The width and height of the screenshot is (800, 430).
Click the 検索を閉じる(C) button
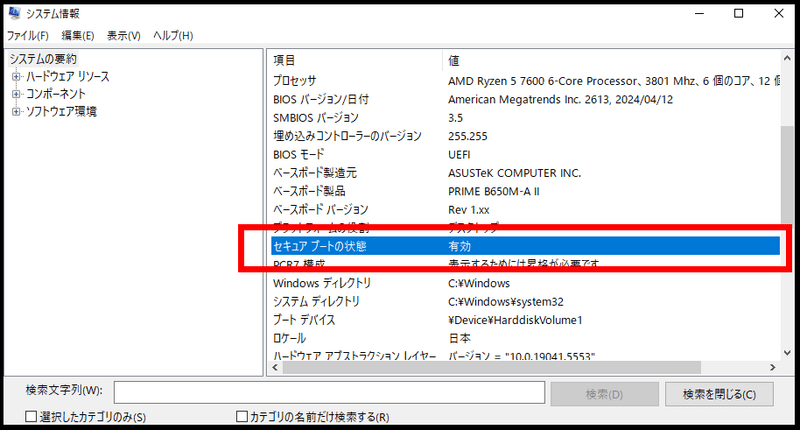click(719, 394)
